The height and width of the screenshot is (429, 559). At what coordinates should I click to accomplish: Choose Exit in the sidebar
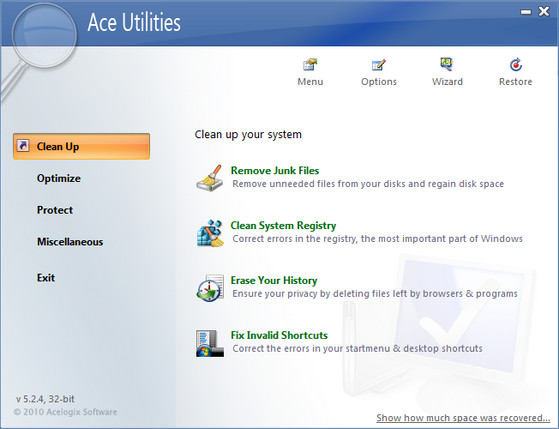pyautogui.click(x=46, y=278)
